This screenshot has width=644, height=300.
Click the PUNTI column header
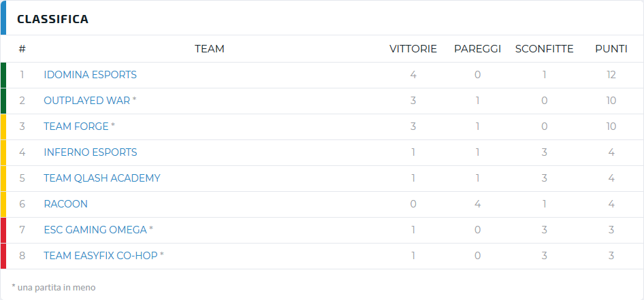click(x=611, y=49)
